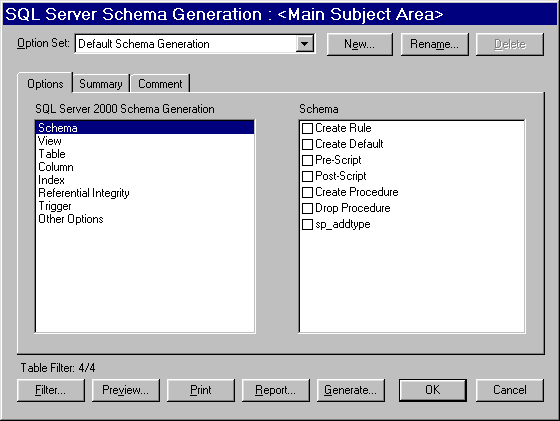The height and width of the screenshot is (421, 560).
Task: Click the New... button
Action: pos(360,44)
